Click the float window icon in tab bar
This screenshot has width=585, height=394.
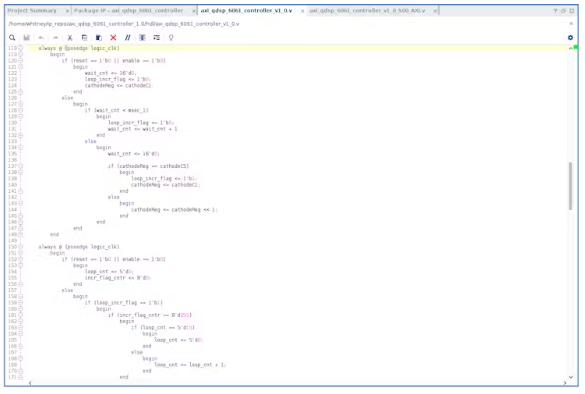(563, 11)
